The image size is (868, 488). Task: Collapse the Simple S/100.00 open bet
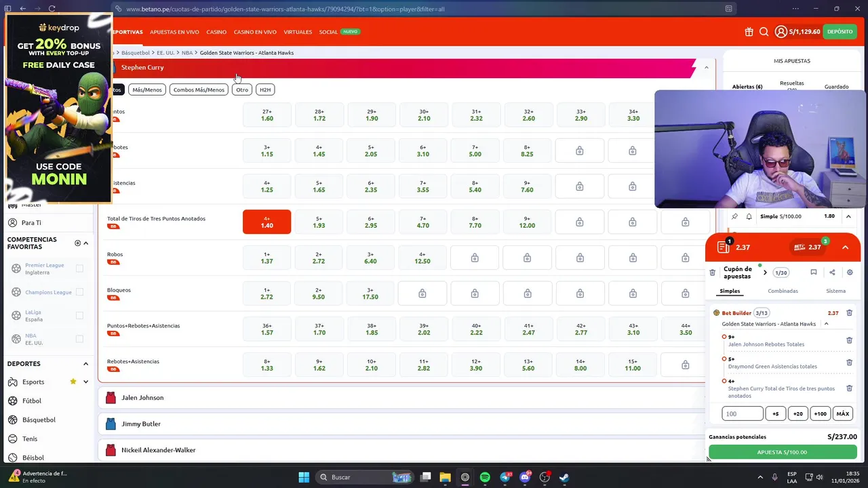tap(848, 216)
